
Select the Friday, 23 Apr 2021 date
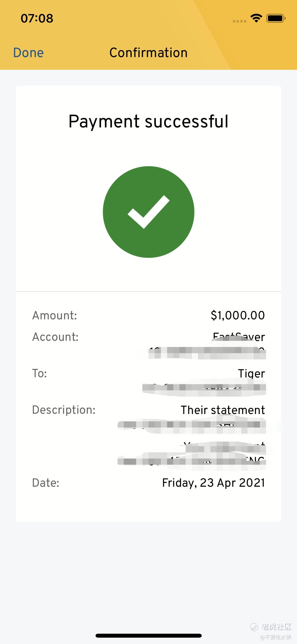click(213, 483)
